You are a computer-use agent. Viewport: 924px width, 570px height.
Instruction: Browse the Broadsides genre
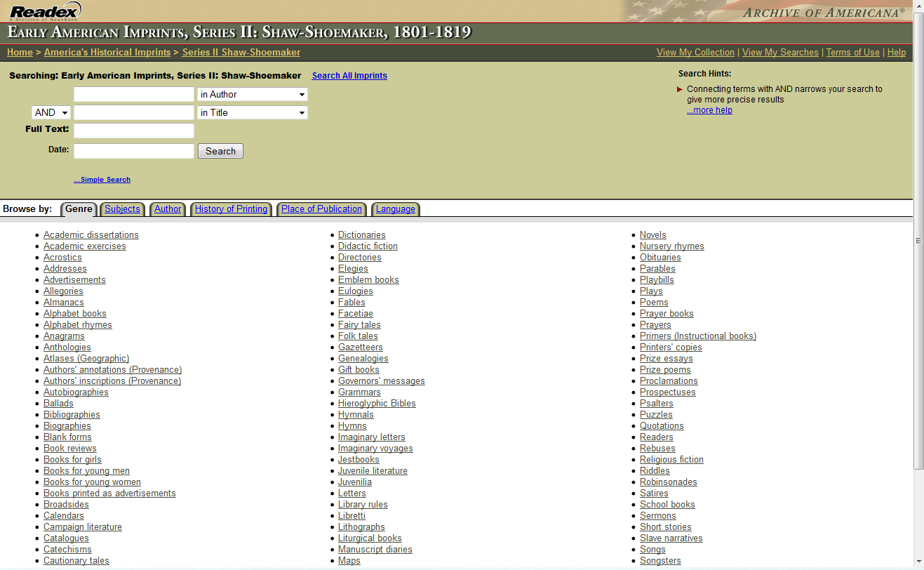(66, 505)
